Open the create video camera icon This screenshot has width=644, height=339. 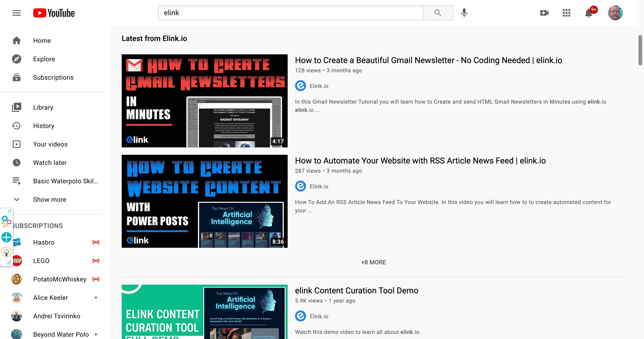544,13
